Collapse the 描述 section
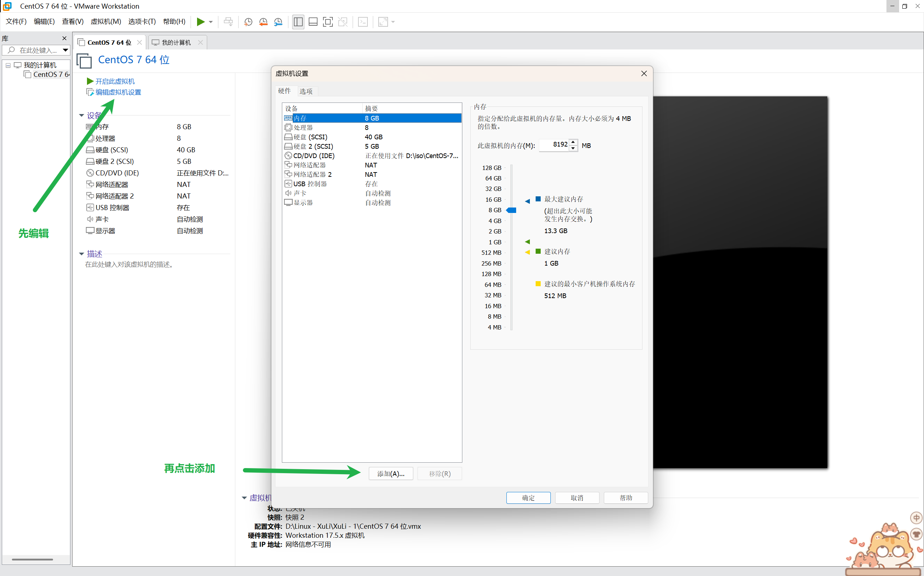The width and height of the screenshot is (924, 576). tap(82, 254)
